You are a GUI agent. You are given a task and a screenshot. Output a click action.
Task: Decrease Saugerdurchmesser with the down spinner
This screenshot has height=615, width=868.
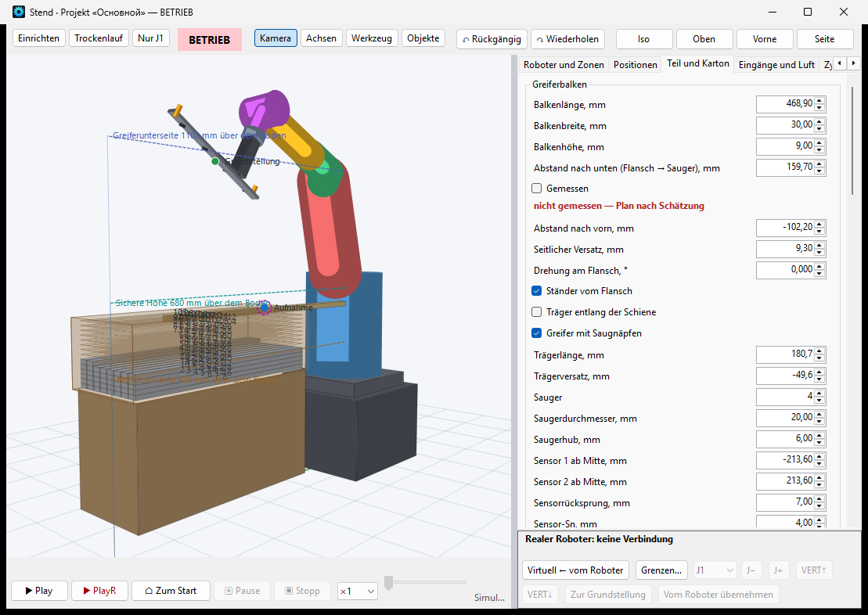coord(819,421)
